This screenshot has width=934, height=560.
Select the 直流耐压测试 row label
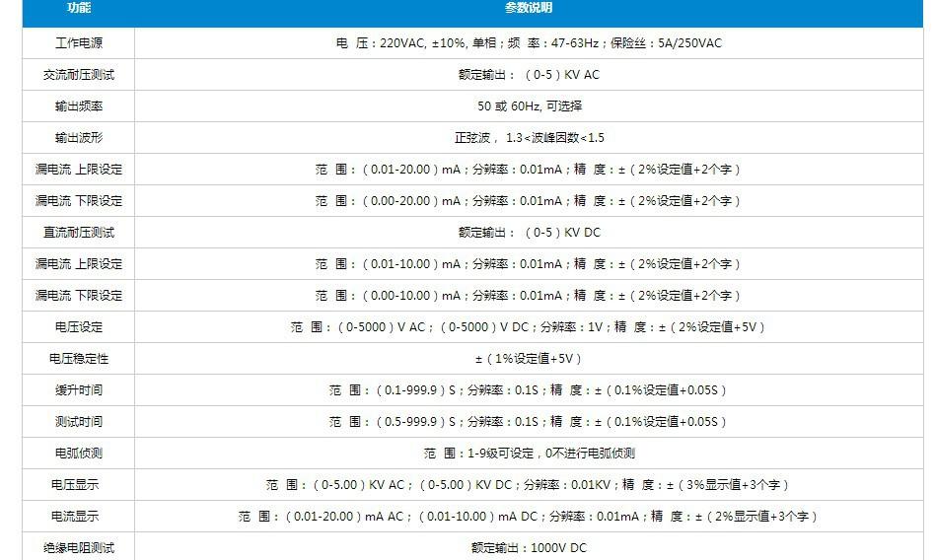click(x=79, y=233)
